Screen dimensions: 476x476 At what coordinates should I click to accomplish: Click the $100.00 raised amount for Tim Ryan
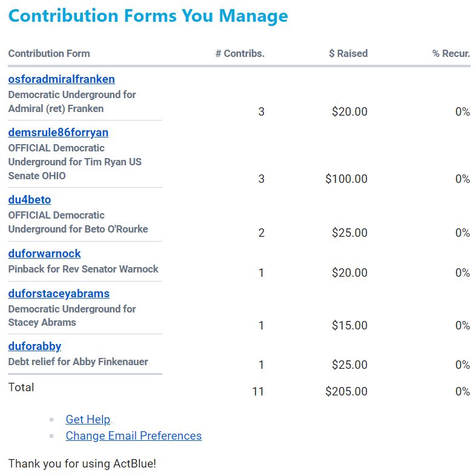[346, 179]
